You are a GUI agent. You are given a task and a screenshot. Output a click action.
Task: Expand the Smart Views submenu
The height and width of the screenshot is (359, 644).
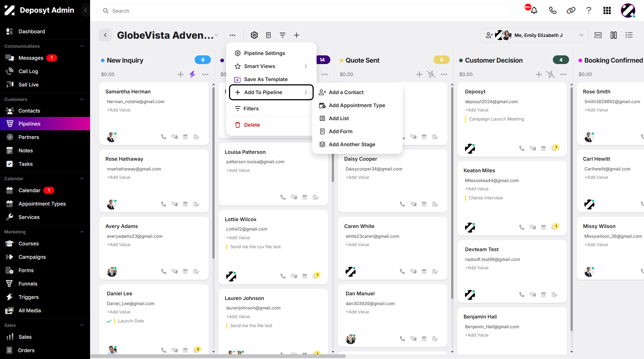tap(271, 66)
